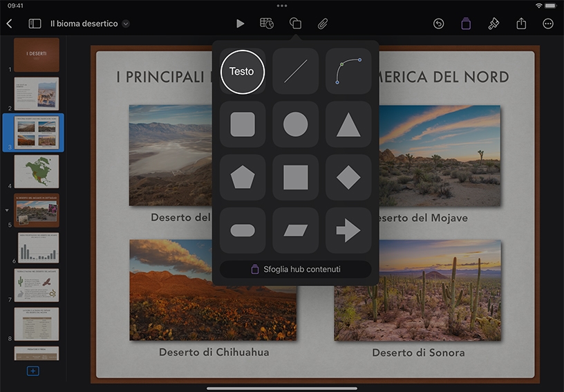The height and width of the screenshot is (392, 564).
Task: Select the slide title 'I PRINCIPALI' text
Action: click(x=160, y=77)
